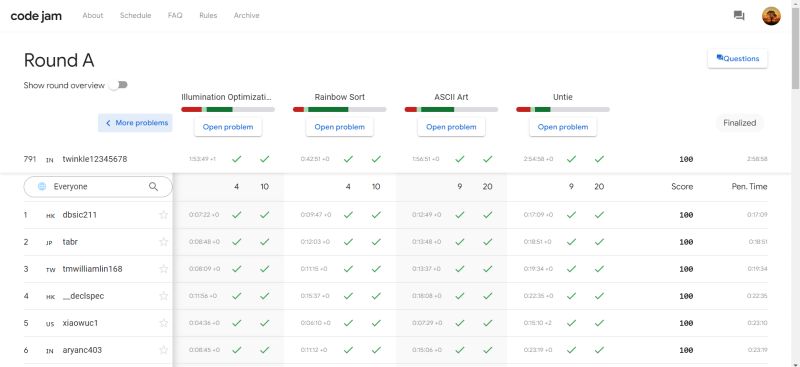Click the Questions button
Viewport: 800px width, 367px height.
click(737, 59)
